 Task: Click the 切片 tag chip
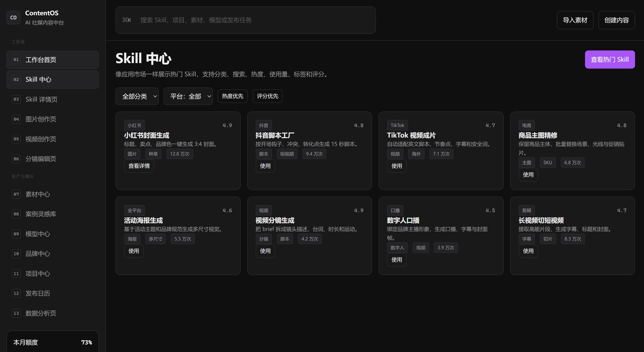[548, 239]
